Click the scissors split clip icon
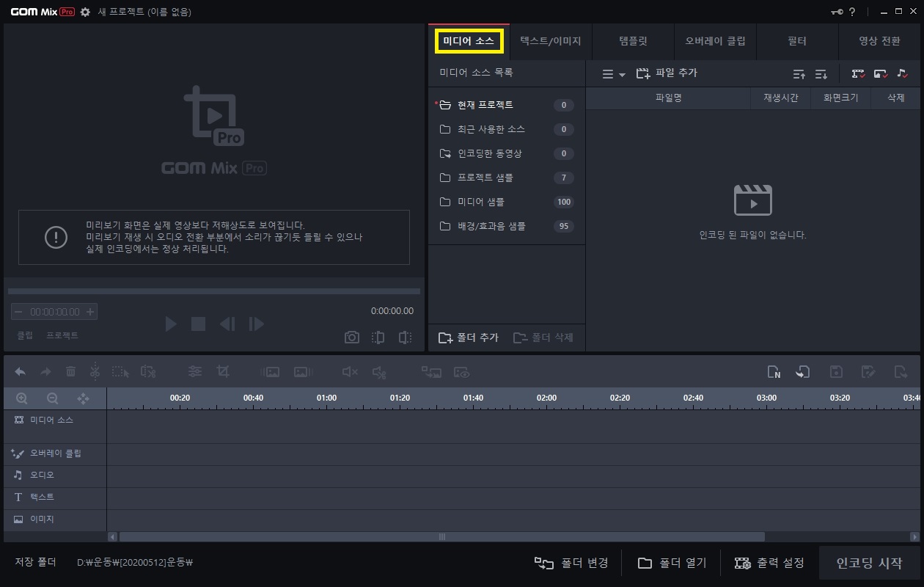Image resolution: width=924 pixels, height=587 pixels. [95, 371]
